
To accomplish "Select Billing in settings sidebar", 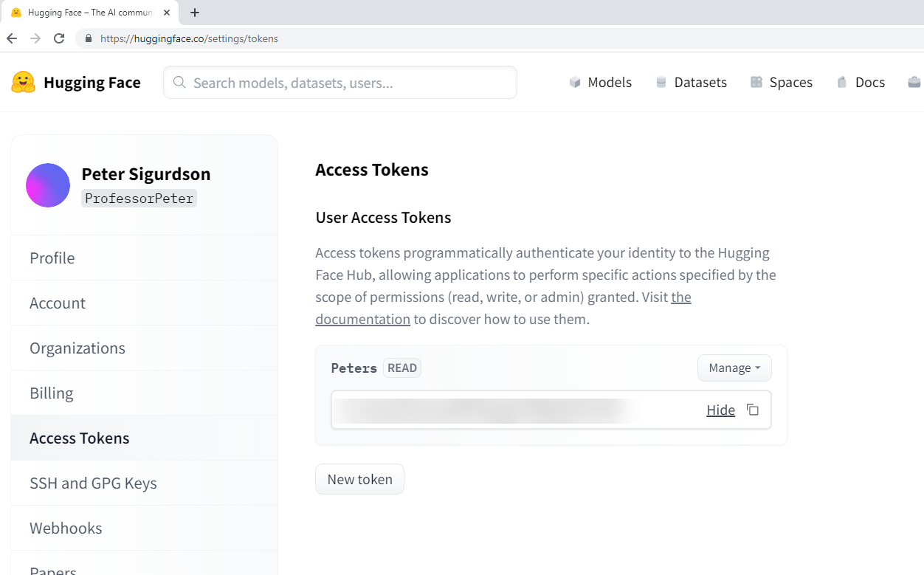I will [x=145, y=393].
